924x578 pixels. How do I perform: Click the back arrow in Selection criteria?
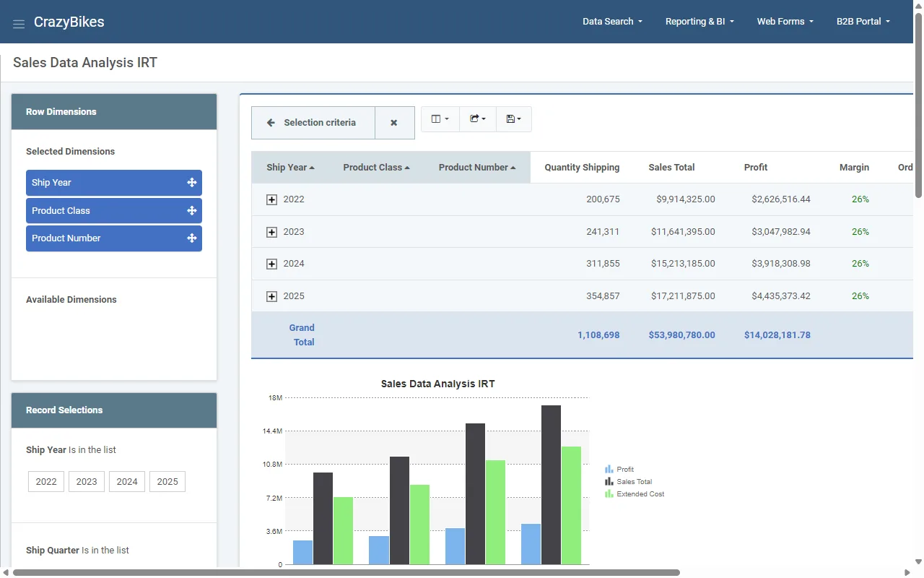point(271,123)
